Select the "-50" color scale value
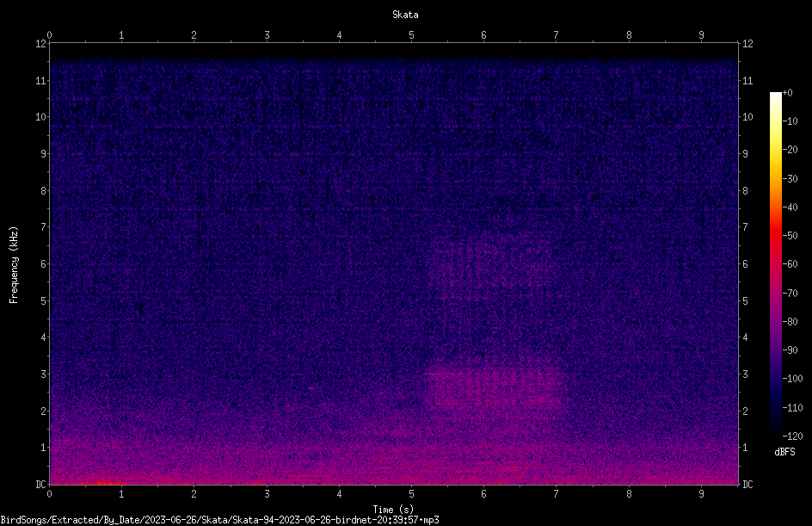Viewport: 812px width, 526px height. tap(790, 236)
